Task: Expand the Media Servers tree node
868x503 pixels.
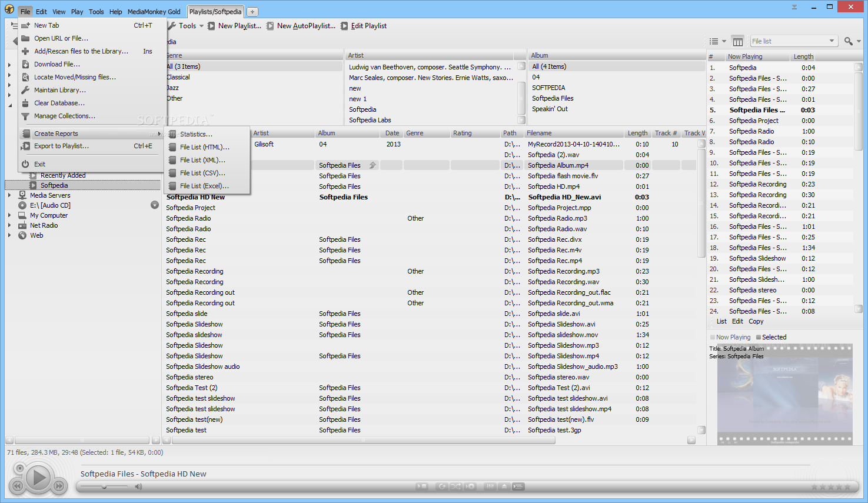Action: [9, 195]
